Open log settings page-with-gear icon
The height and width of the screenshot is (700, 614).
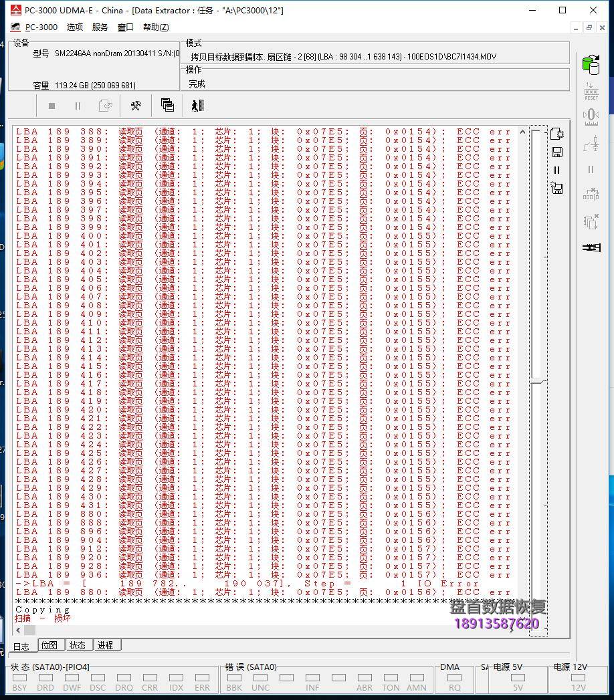pyautogui.click(x=557, y=134)
